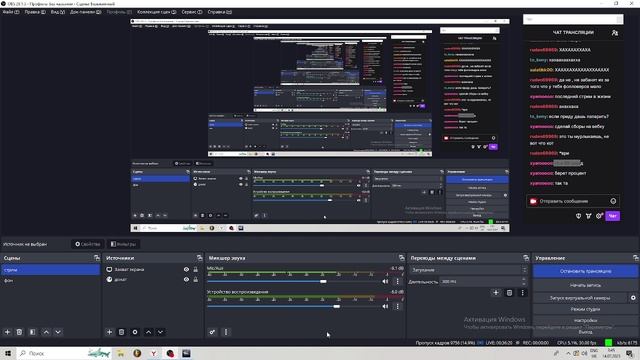Move source down in Источники list
This screenshot has height=360, width=640.
click(x=160, y=332)
